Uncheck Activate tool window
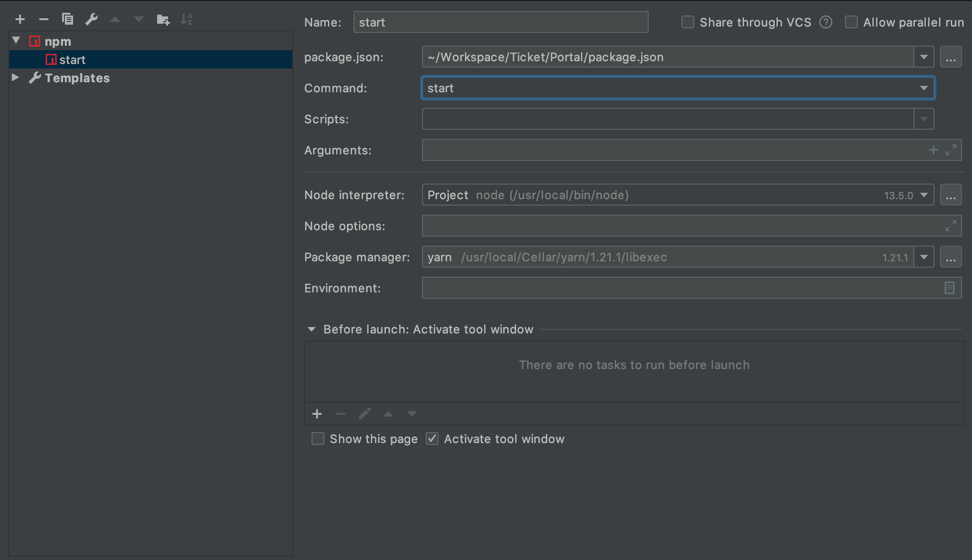 click(432, 438)
